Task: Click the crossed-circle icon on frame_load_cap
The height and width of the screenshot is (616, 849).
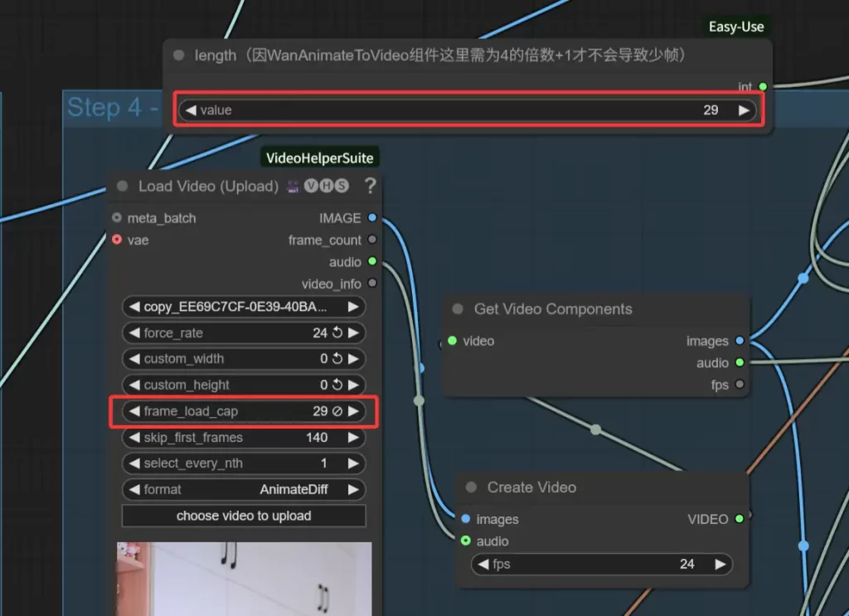Action: click(337, 411)
